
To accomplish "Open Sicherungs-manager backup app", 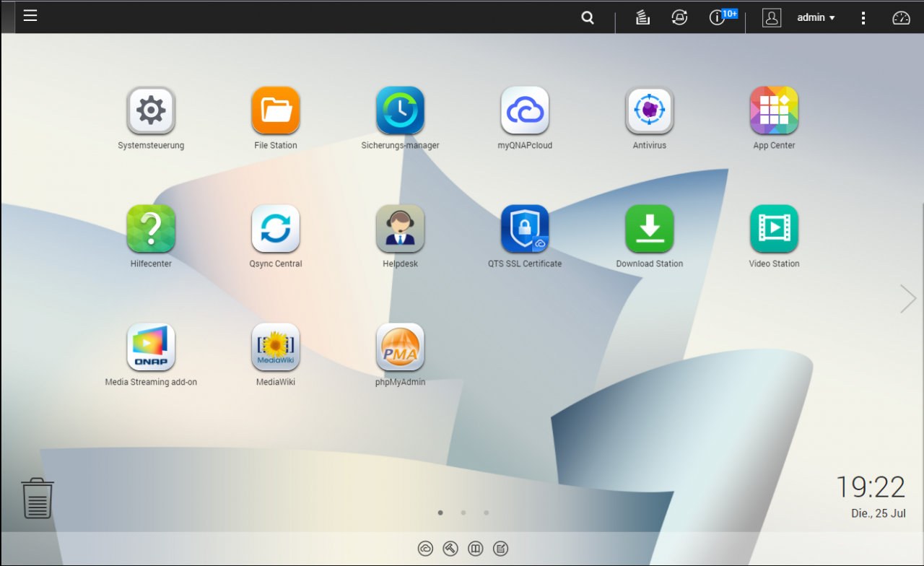I will (400, 111).
